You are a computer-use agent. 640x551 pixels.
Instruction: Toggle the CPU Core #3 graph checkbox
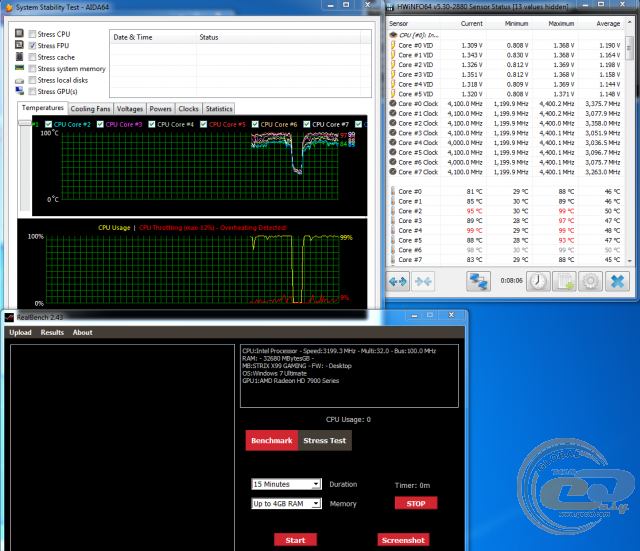[x=100, y=124]
